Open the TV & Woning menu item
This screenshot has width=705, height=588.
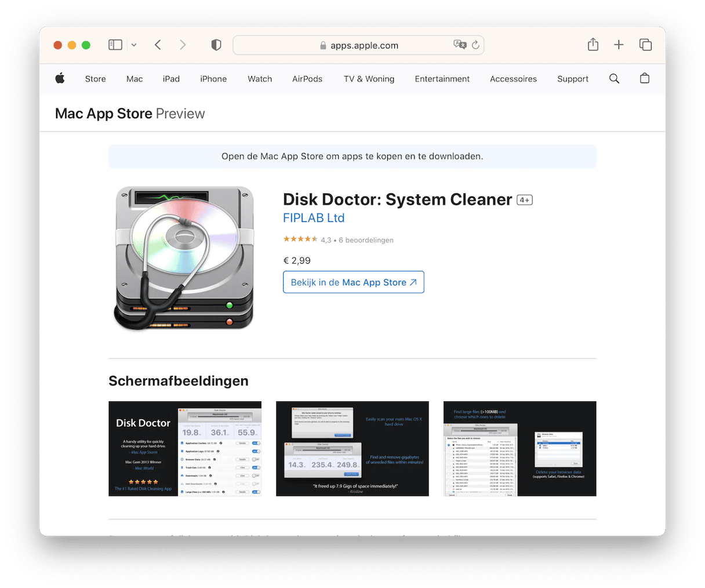pos(369,79)
